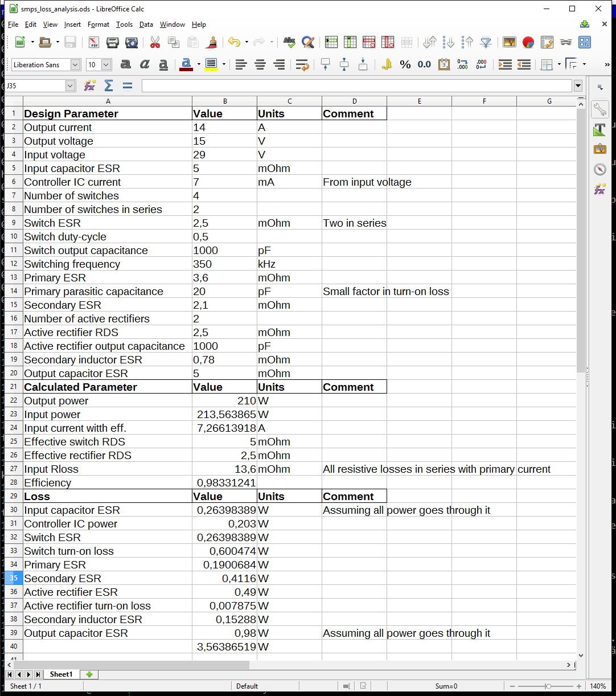Align cell content left
This screenshot has width=616, height=696.
241,65
